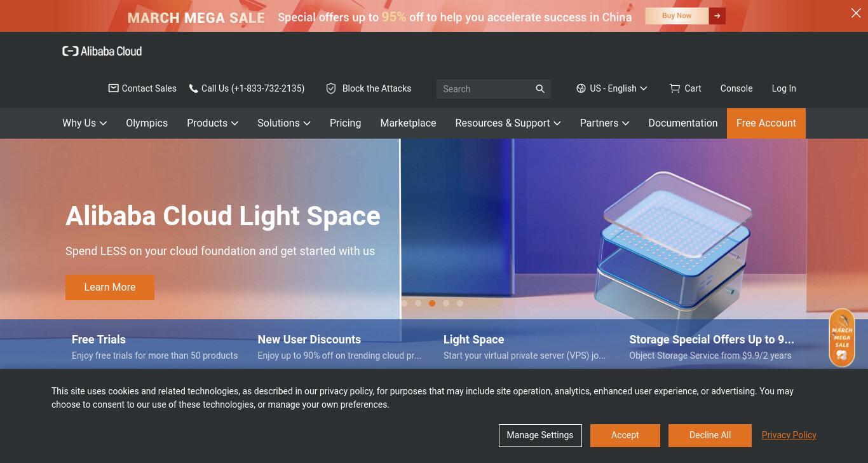Accept cookies
Screen dimensions: 868x463
tap(625, 436)
